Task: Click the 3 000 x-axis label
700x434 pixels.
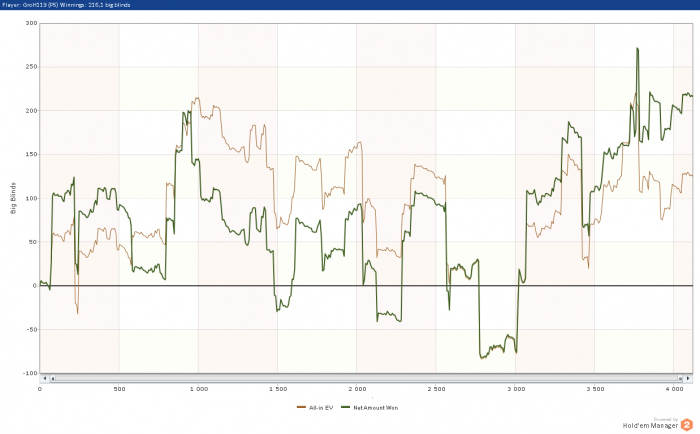Action: click(516, 389)
